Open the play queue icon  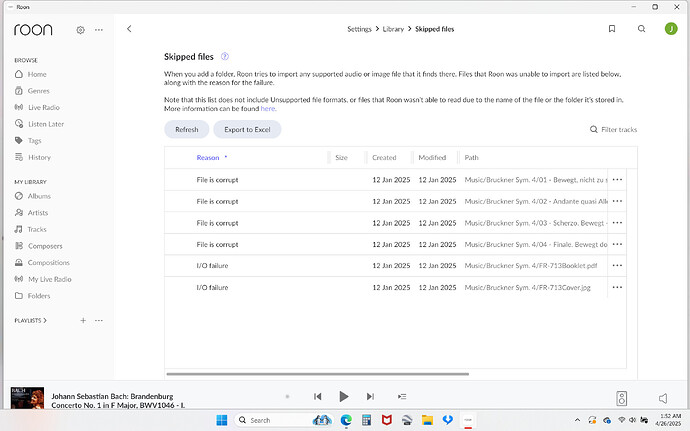tap(402, 397)
